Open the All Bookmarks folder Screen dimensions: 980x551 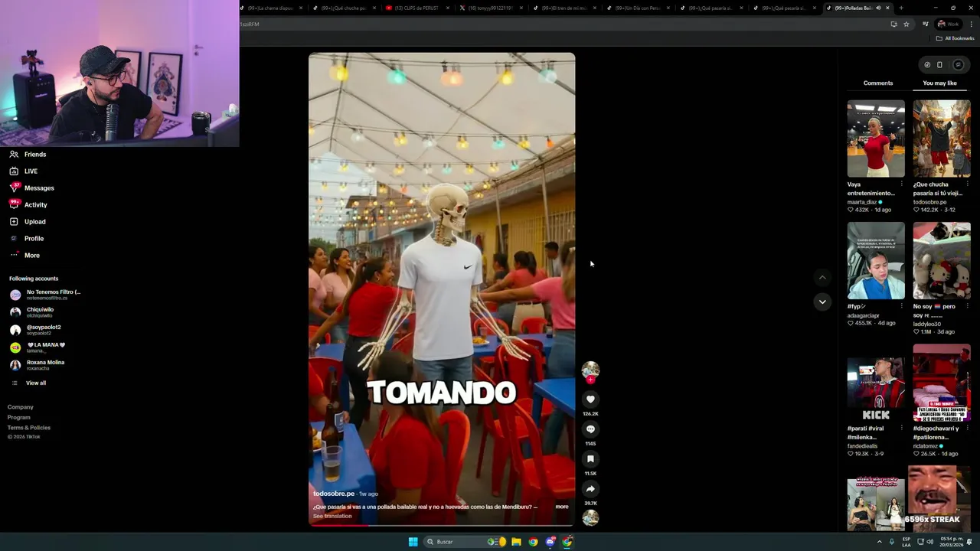point(955,38)
